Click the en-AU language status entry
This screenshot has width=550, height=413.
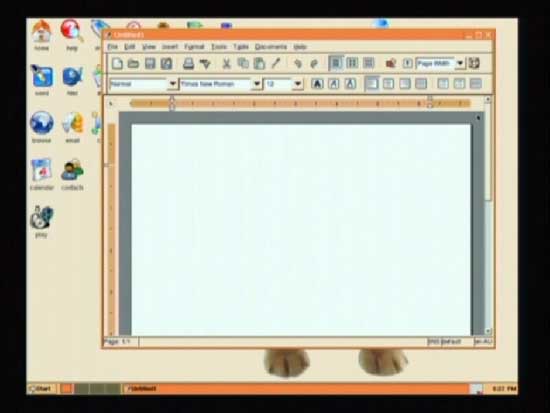483,341
